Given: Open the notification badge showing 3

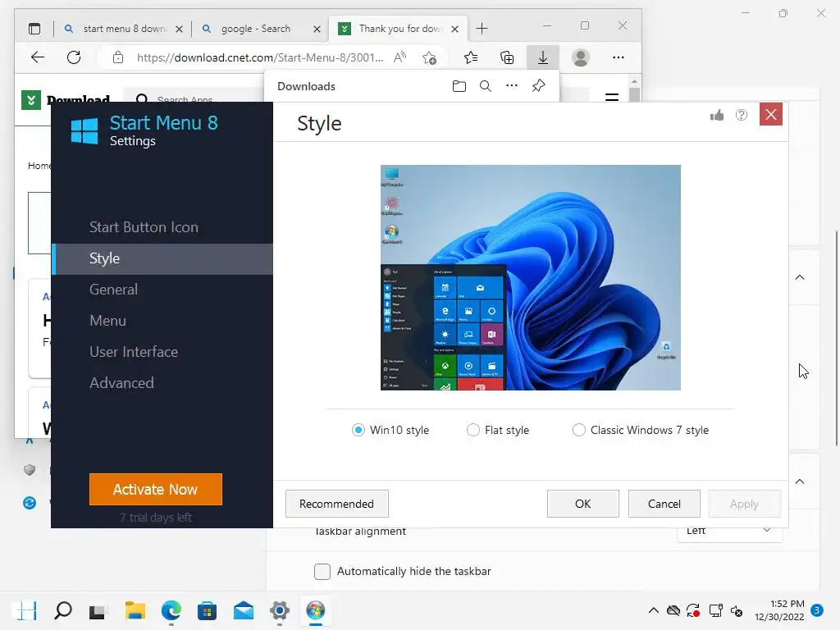Looking at the screenshot, I should 817,610.
